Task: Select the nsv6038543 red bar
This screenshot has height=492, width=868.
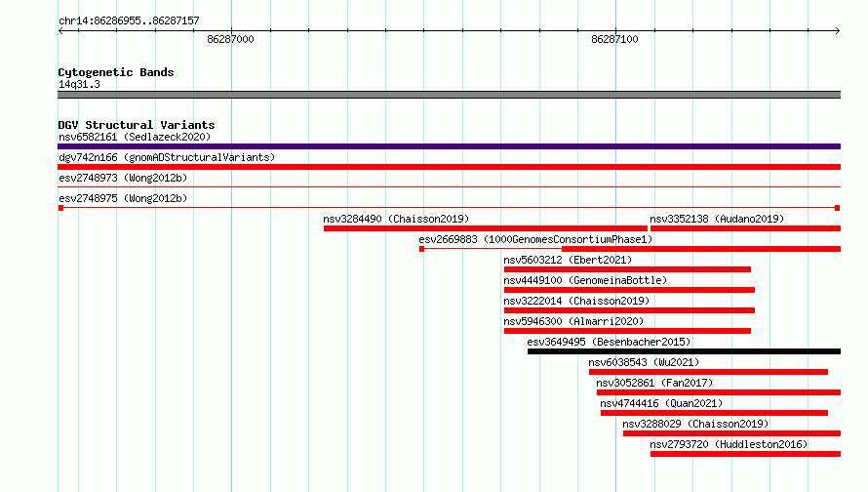Action: (709, 372)
